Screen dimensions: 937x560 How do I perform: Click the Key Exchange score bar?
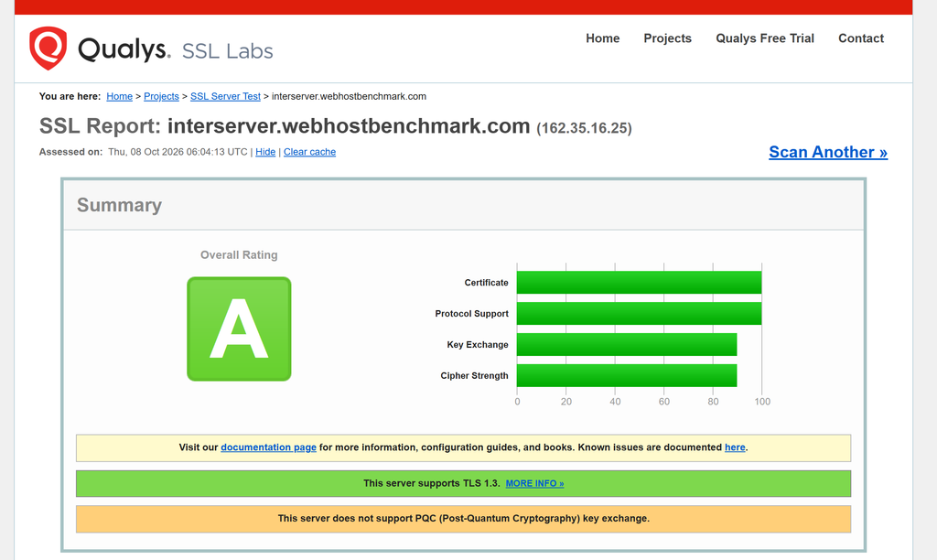click(x=627, y=345)
